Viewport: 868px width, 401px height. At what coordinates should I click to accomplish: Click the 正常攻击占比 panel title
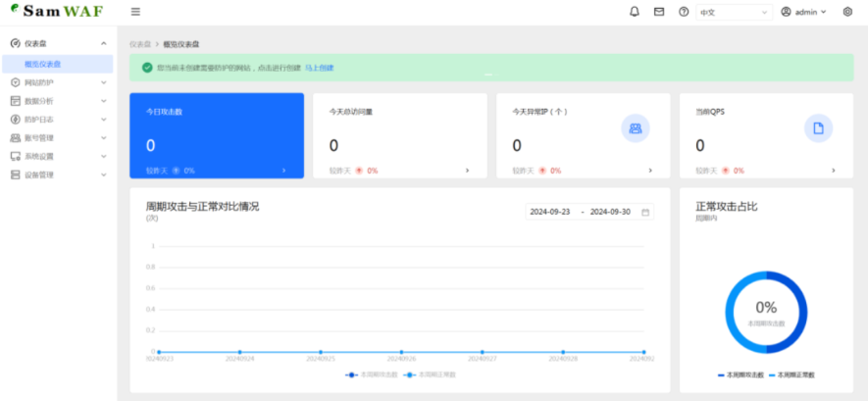[727, 207]
